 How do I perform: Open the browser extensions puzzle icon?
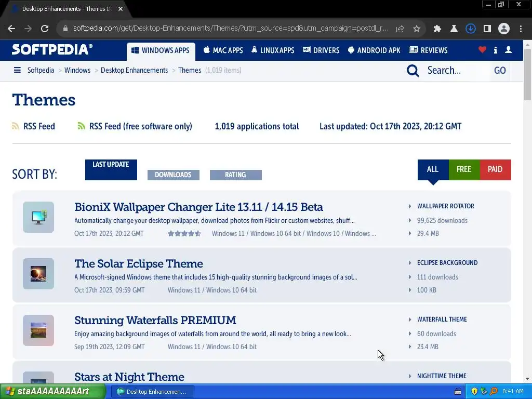437,29
